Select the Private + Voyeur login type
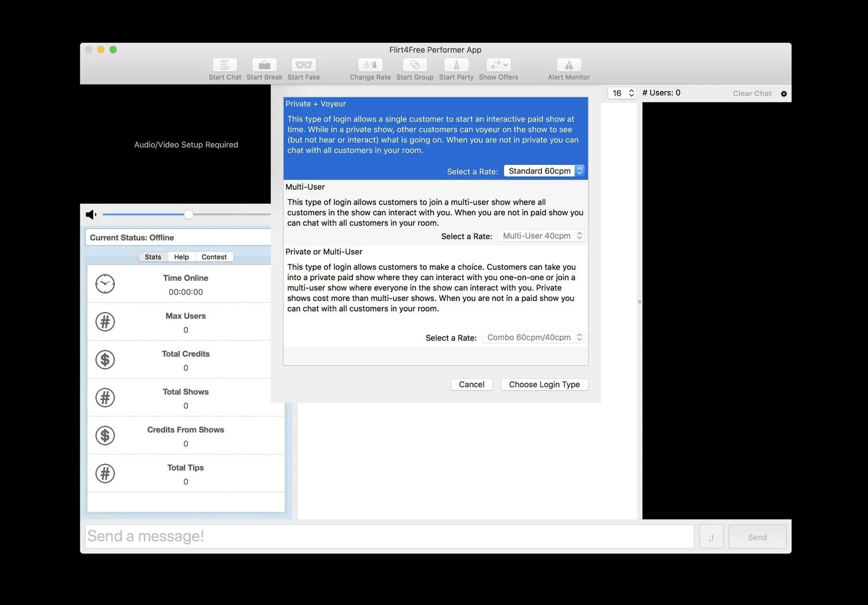 tap(436, 138)
